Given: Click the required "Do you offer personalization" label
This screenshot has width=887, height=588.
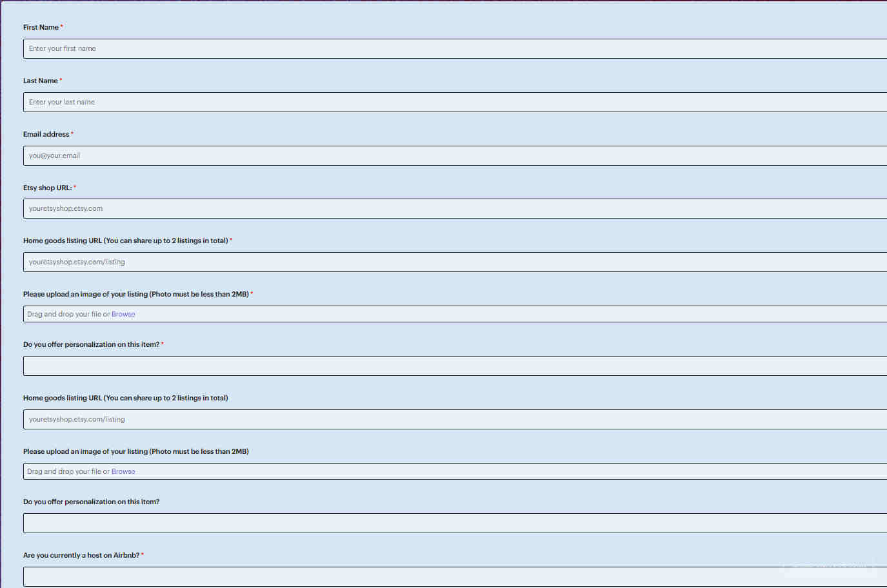Looking at the screenshot, I should pyautogui.click(x=91, y=344).
